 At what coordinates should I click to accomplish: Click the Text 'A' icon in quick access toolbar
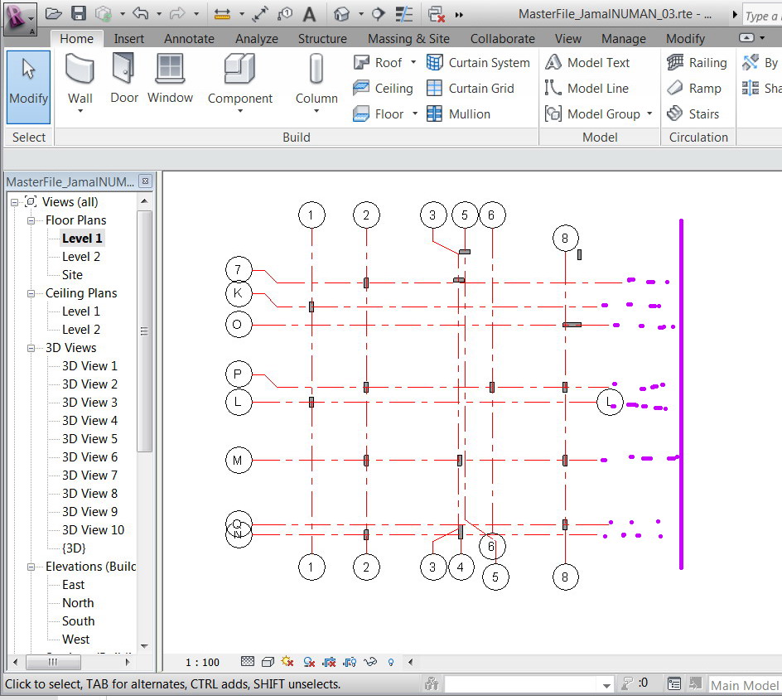(309, 14)
